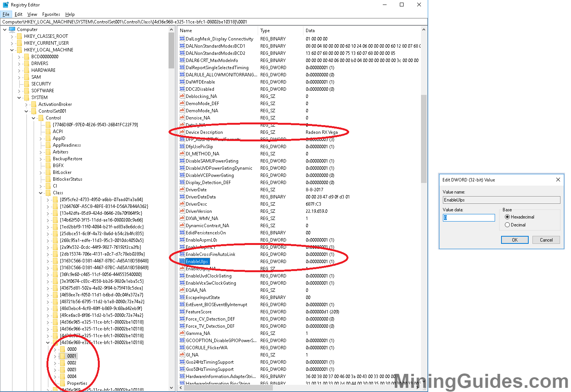Click the ab icon beside Gamma_NA
571x392 pixels.
pyautogui.click(x=182, y=333)
